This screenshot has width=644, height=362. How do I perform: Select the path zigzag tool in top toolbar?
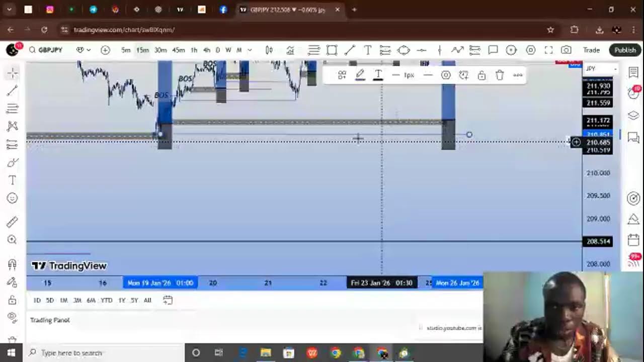click(x=457, y=50)
